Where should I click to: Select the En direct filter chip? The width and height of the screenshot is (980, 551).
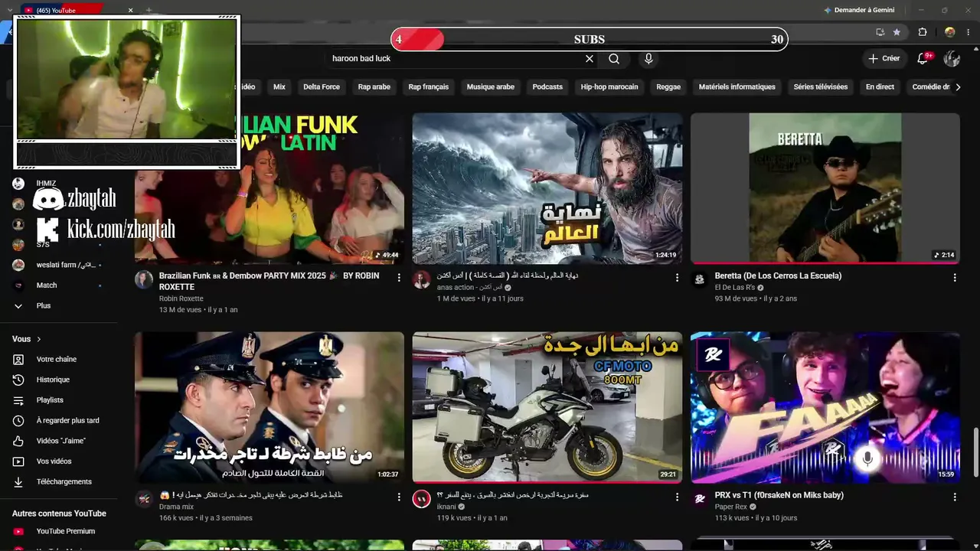[880, 87]
